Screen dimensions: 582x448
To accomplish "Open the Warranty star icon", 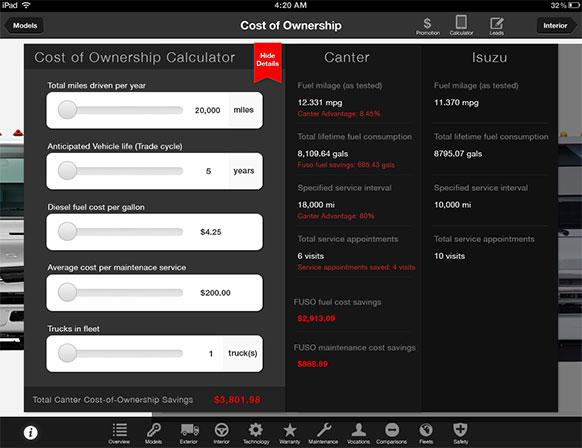I will pyautogui.click(x=290, y=434).
